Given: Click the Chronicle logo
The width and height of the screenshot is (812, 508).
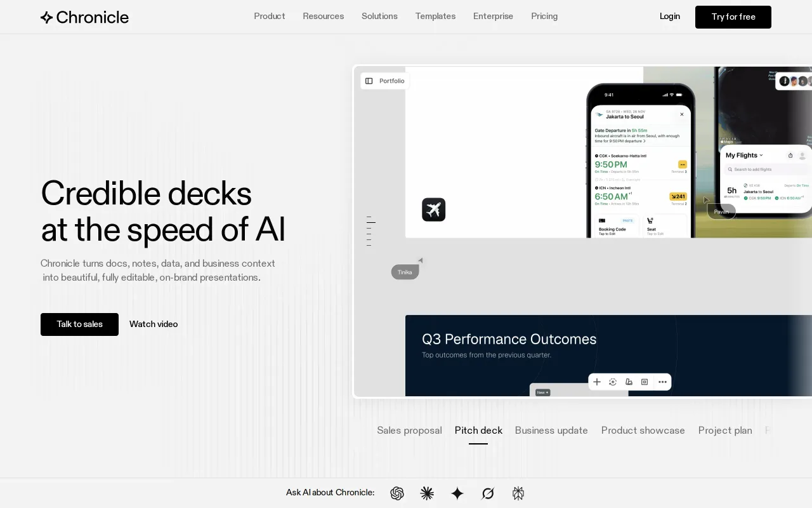Looking at the screenshot, I should (x=84, y=17).
